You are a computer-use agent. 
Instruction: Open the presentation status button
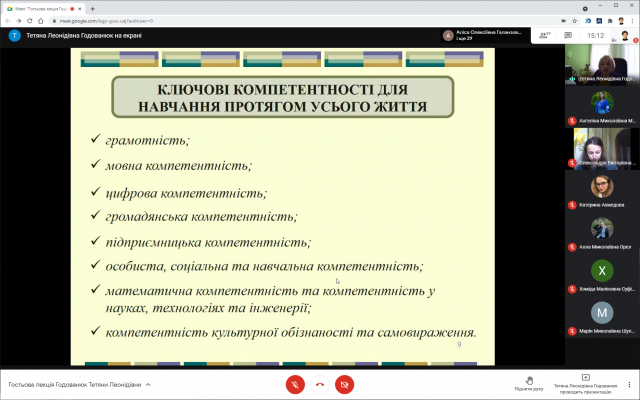(x=585, y=383)
